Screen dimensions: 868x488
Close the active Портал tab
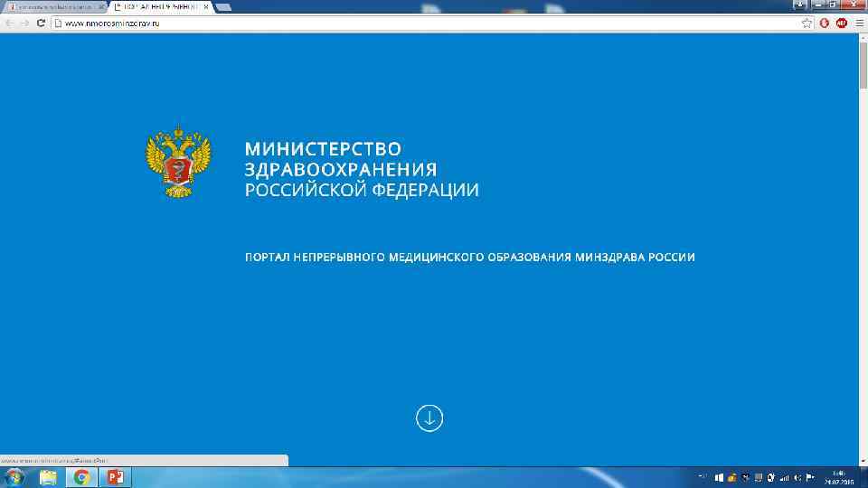(206, 7)
